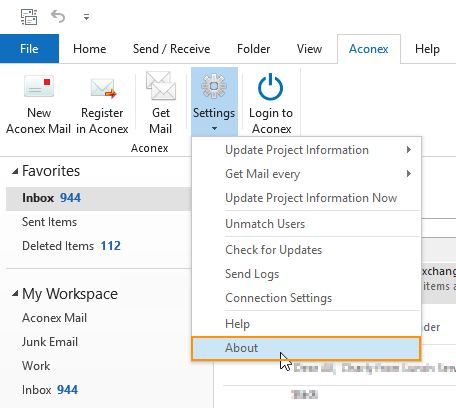Click the Login to Aconex power icon

click(271, 87)
